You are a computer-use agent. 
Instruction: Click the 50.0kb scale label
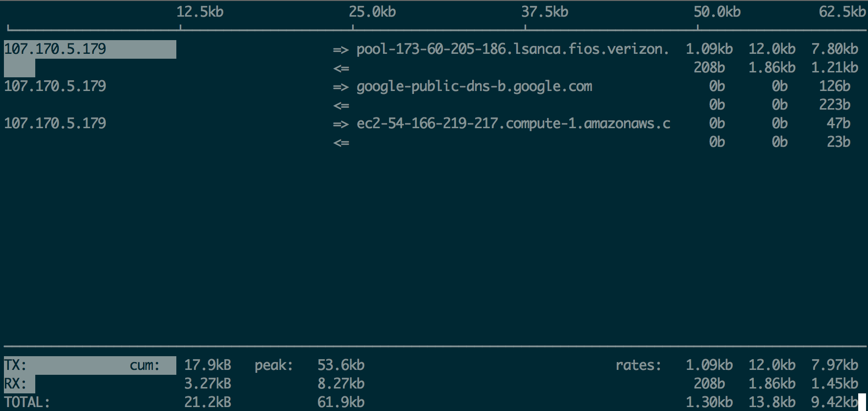coord(717,12)
